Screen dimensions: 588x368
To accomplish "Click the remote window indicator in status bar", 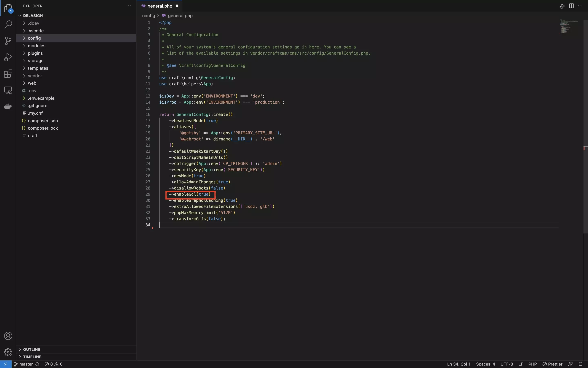I will pyautogui.click(x=6, y=364).
